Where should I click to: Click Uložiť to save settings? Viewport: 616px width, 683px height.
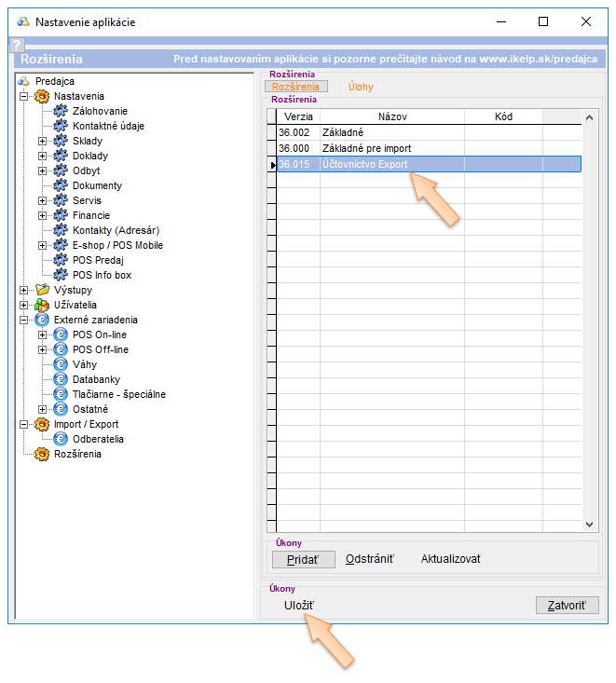pyautogui.click(x=299, y=606)
